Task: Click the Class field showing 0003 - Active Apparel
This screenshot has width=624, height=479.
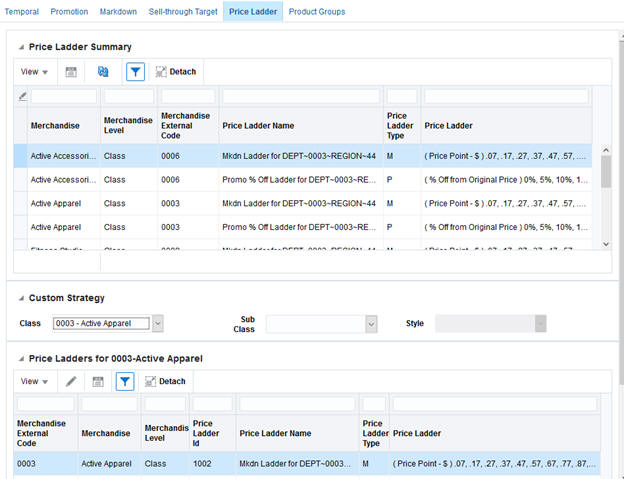Action: point(101,323)
